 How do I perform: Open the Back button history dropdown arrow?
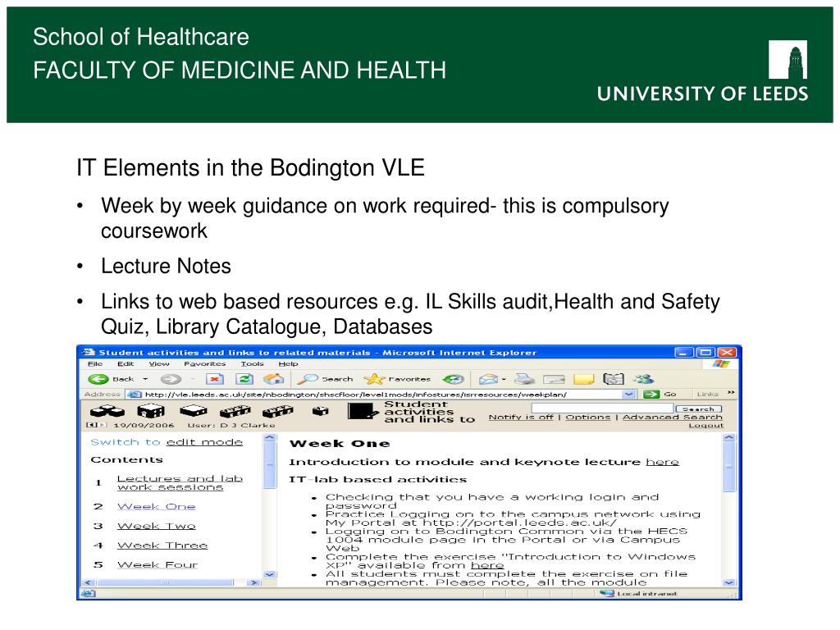coord(145,379)
